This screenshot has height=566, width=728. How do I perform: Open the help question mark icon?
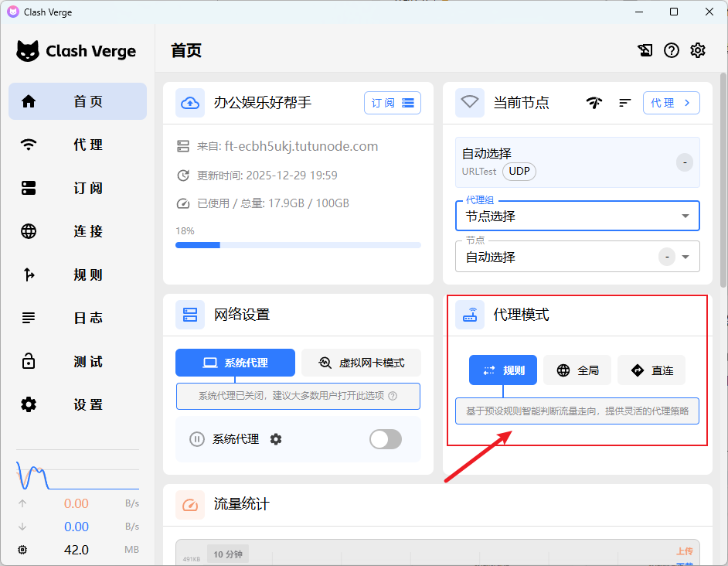672,50
